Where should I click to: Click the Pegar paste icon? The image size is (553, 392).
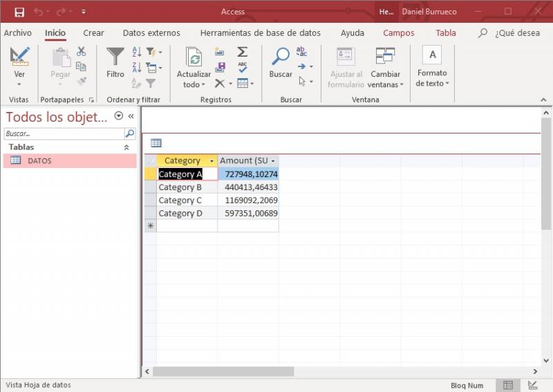pyautogui.click(x=61, y=57)
